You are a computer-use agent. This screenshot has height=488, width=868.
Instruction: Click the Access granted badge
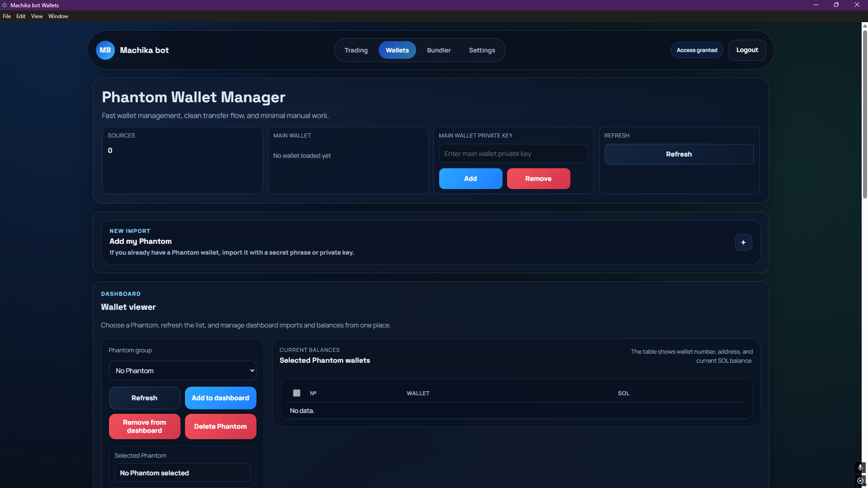697,50
